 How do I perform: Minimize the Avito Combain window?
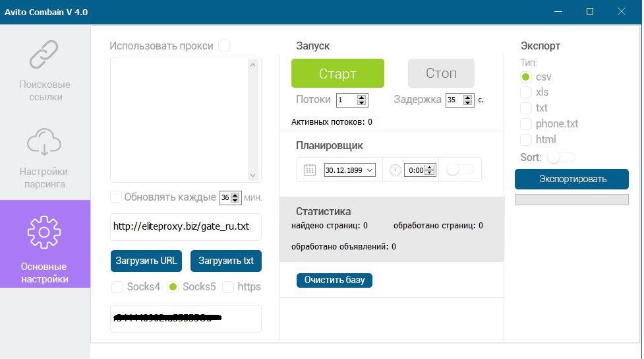point(558,11)
